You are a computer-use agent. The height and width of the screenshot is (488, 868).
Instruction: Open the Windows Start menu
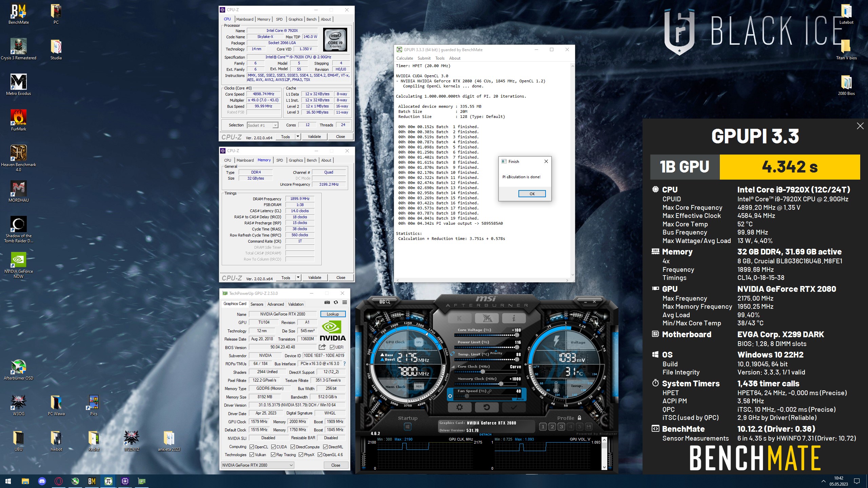pos(8,481)
